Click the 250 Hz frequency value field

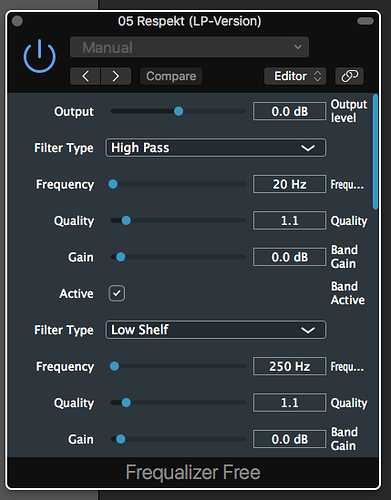coord(289,366)
